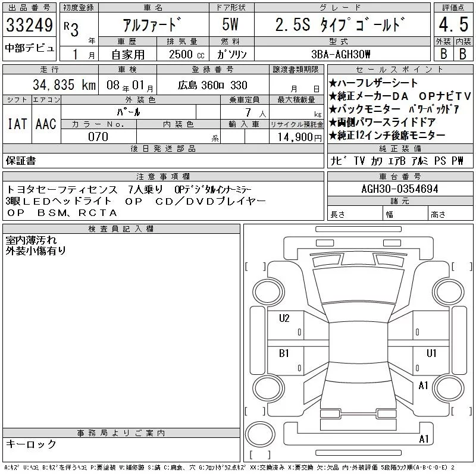Click the usage history 自家用

click(x=128, y=55)
